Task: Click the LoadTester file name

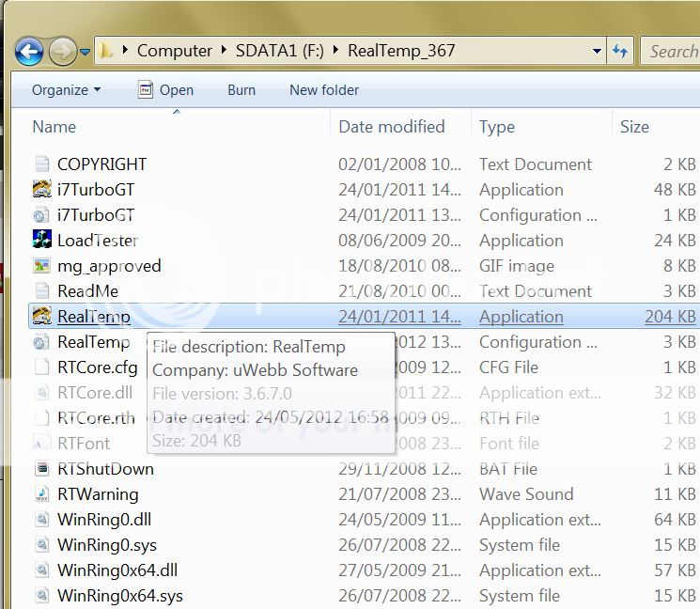Action: point(98,241)
